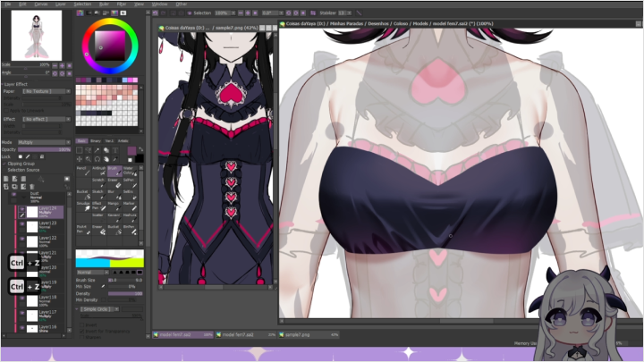Open the Canvas menu
Screen dimensions: 644x362
[41, 4]
